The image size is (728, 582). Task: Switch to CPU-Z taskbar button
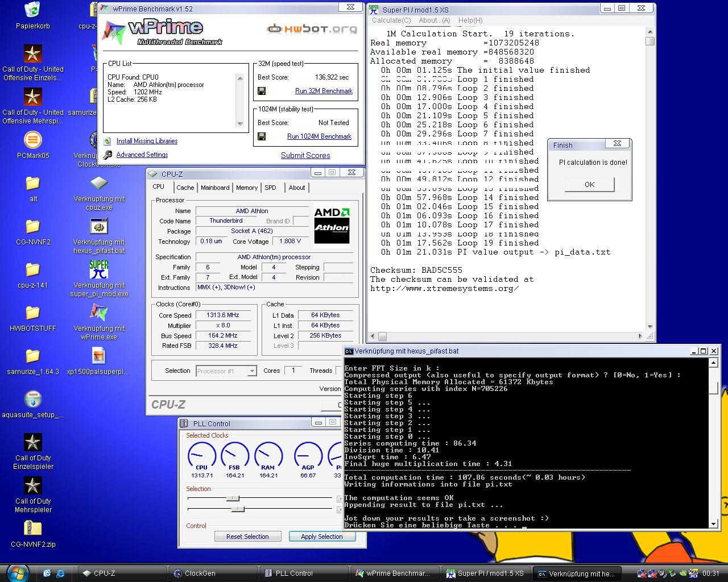pos(123,573)
